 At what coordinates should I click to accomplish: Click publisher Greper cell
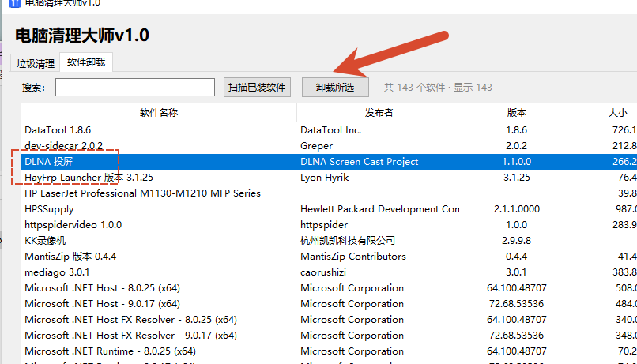316,146
